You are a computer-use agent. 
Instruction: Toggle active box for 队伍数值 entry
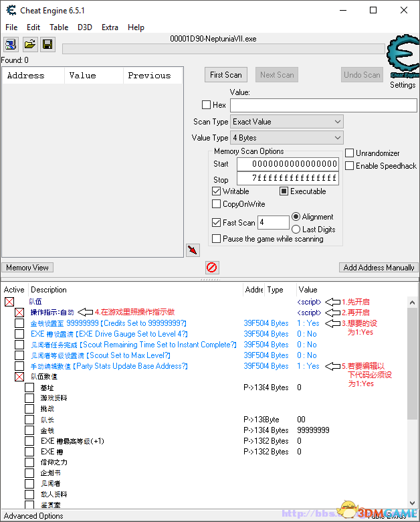19,377
